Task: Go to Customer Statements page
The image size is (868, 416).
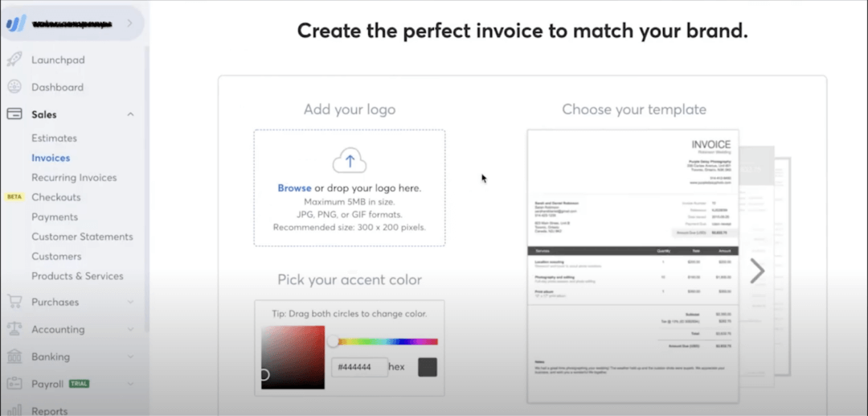Action: (x=82, y=237)
